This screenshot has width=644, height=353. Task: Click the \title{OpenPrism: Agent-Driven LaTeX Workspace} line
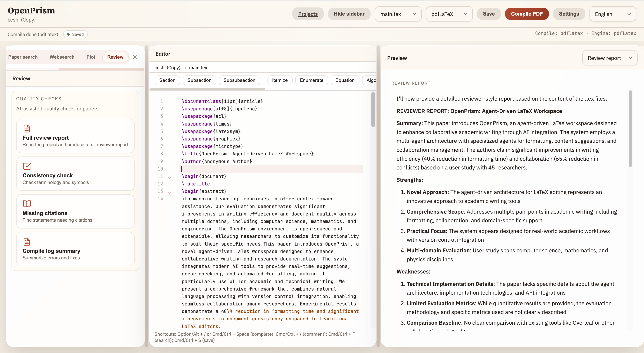pyautogui.click(x=247, y=154)
